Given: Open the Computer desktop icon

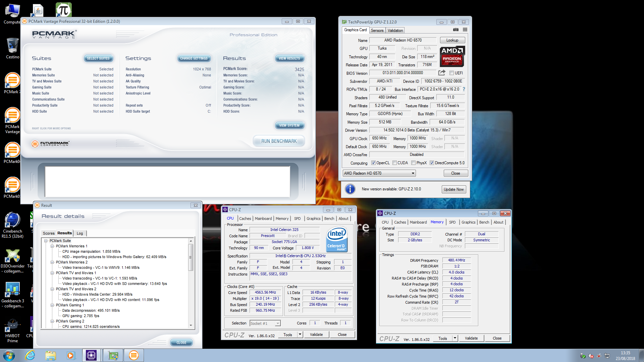Looking at the screenshot, I should (12, 14).
